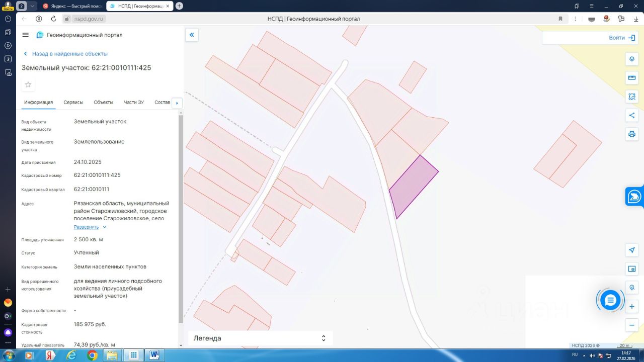644x362 pixels.
Task: Click the Войти login button
Action: pyautogui.click(x=621, y=38)
